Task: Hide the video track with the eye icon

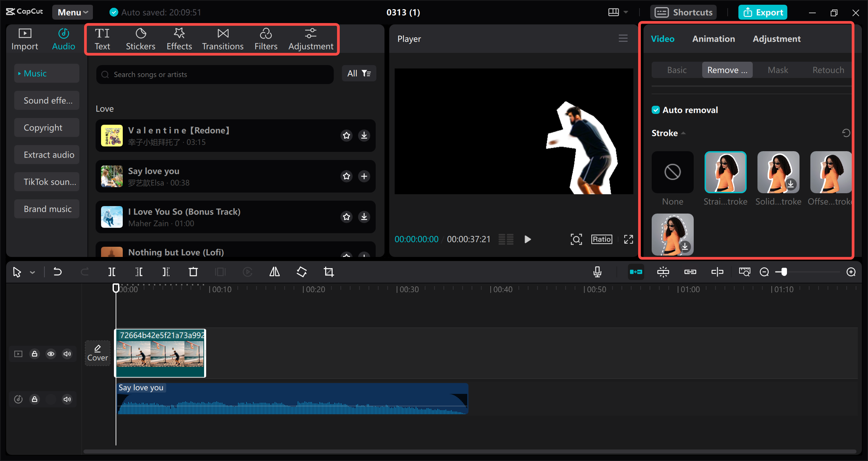Action: 51,354
